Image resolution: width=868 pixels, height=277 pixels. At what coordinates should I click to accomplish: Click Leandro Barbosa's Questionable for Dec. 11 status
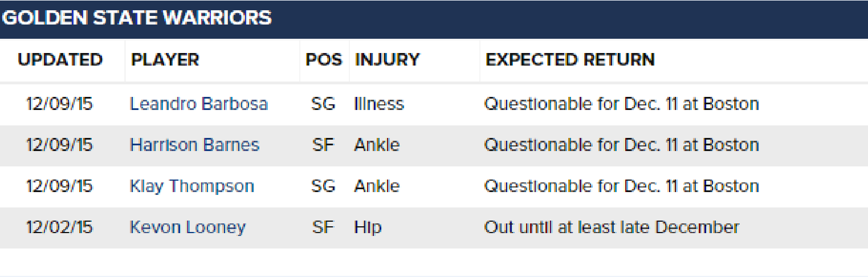pos(621,104)
